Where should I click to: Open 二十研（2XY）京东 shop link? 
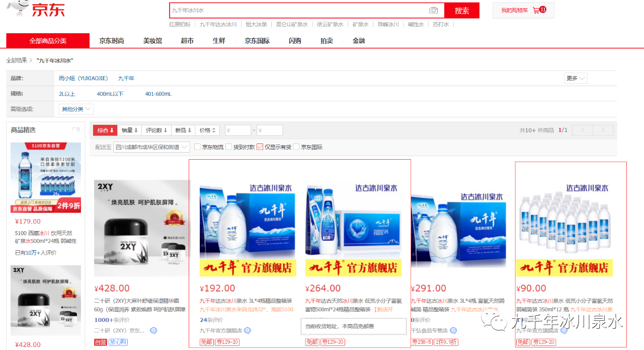119,331
